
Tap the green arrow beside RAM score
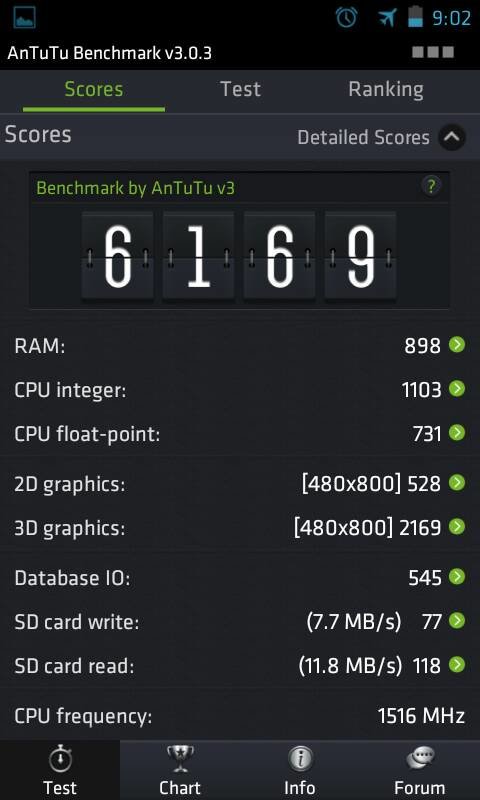457,345
